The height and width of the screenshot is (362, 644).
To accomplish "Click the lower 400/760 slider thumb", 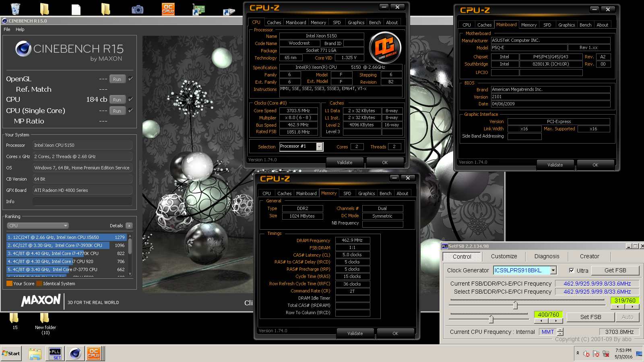I will [491, 319].
